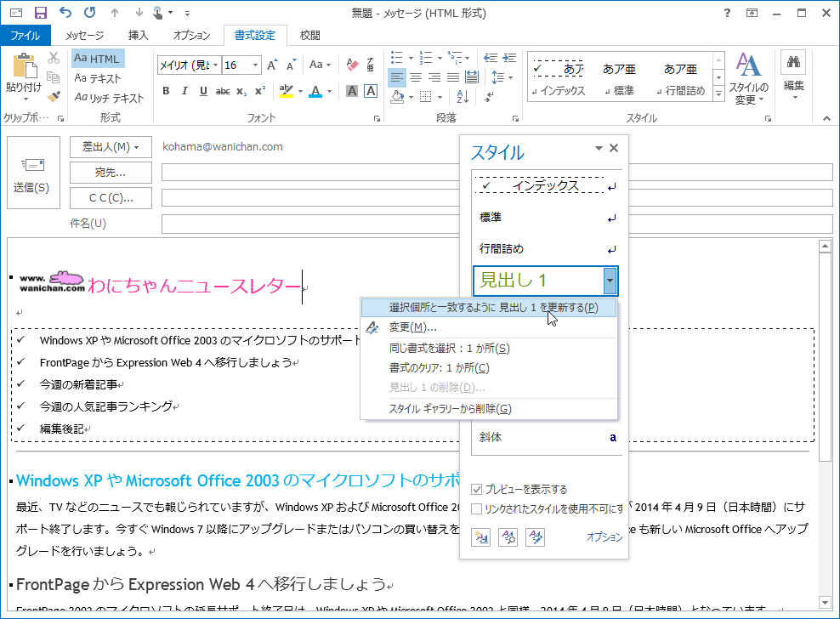Screen dimensions: 840x619
Task: Clear all formatting with eraser icon
Action: point(352,65)
